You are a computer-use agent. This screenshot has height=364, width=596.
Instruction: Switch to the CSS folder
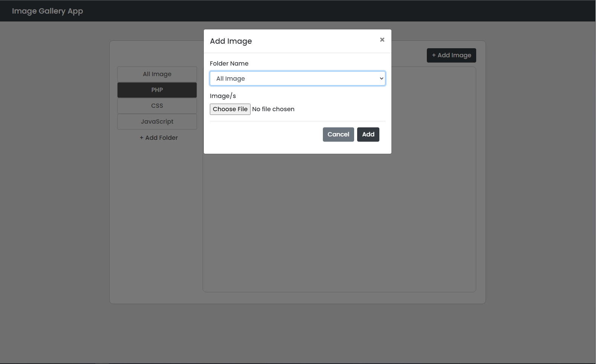click(x=157, y=106)
